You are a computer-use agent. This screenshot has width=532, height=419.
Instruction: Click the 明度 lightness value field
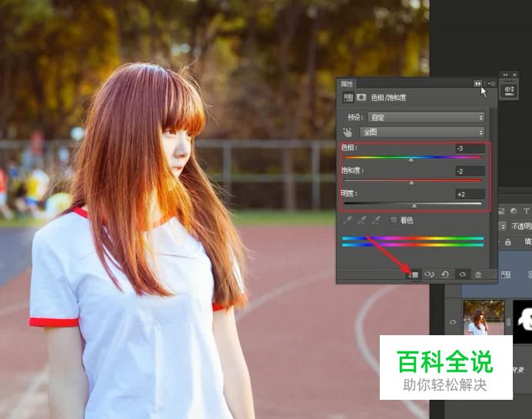click(x=470, y=195)
